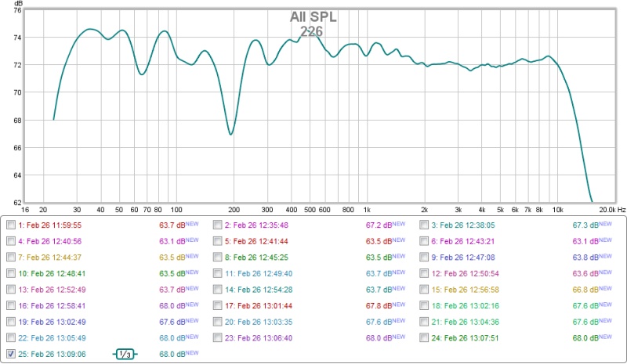Show trace 9: Feb 26 12:47:08
Viewport: 627px width, 364px height.
coord(424,258)
